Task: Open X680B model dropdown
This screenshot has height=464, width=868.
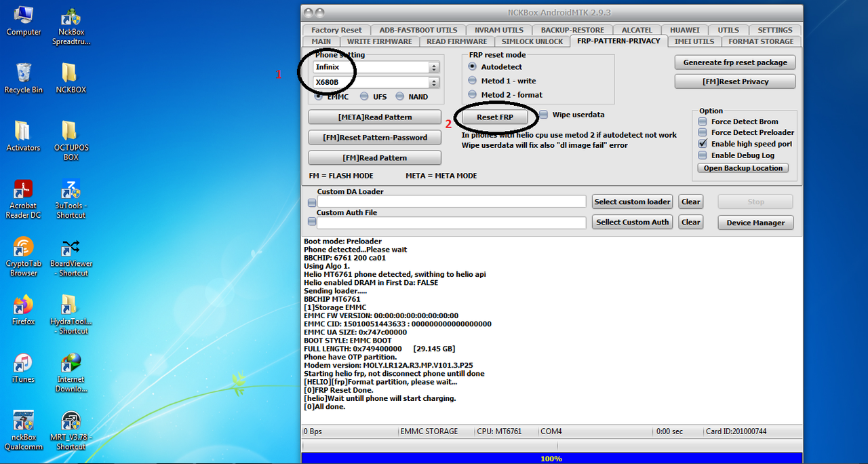Action: (434, 82)
